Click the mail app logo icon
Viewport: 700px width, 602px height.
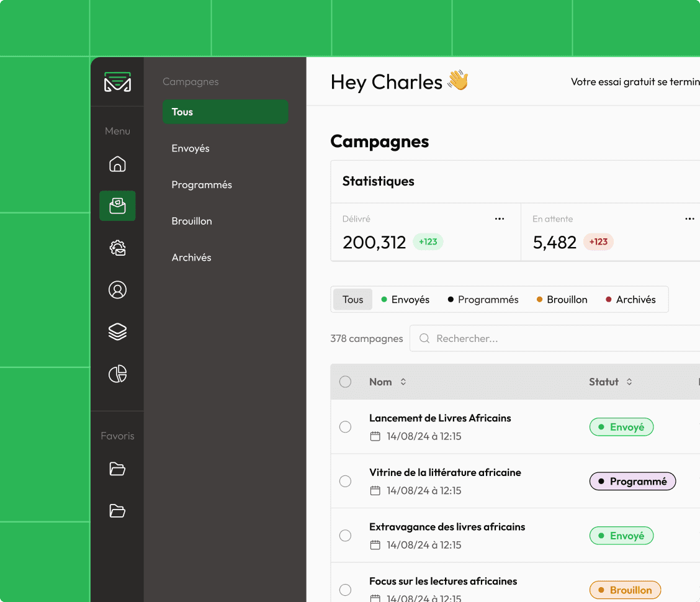[x=117, y=82]
